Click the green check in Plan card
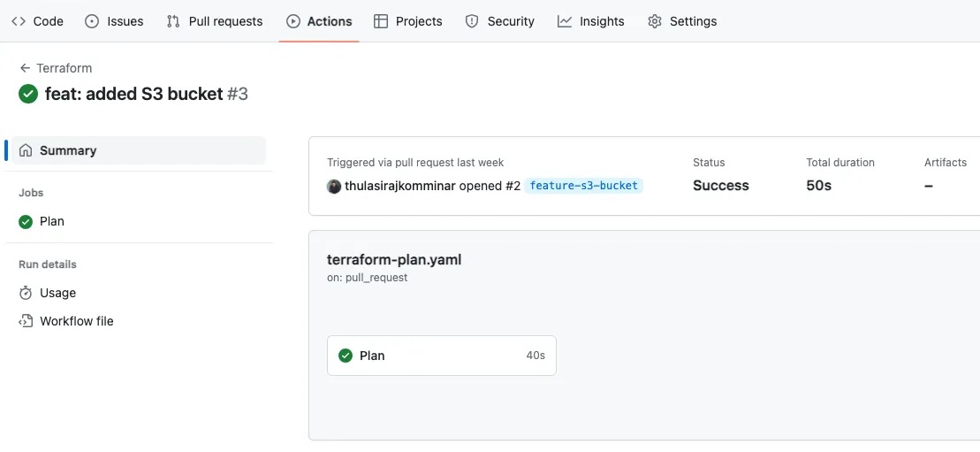 [346, 356]
